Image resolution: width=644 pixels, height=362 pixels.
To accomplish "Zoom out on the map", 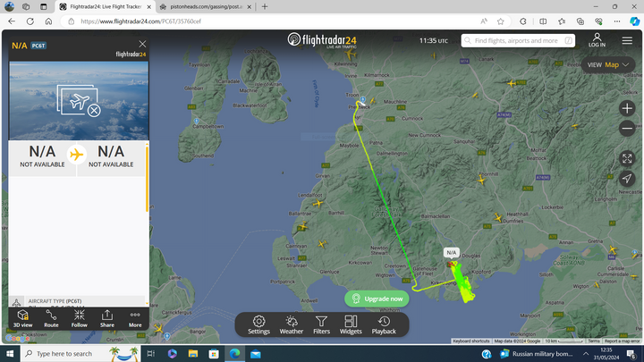I will coord(627,129).
